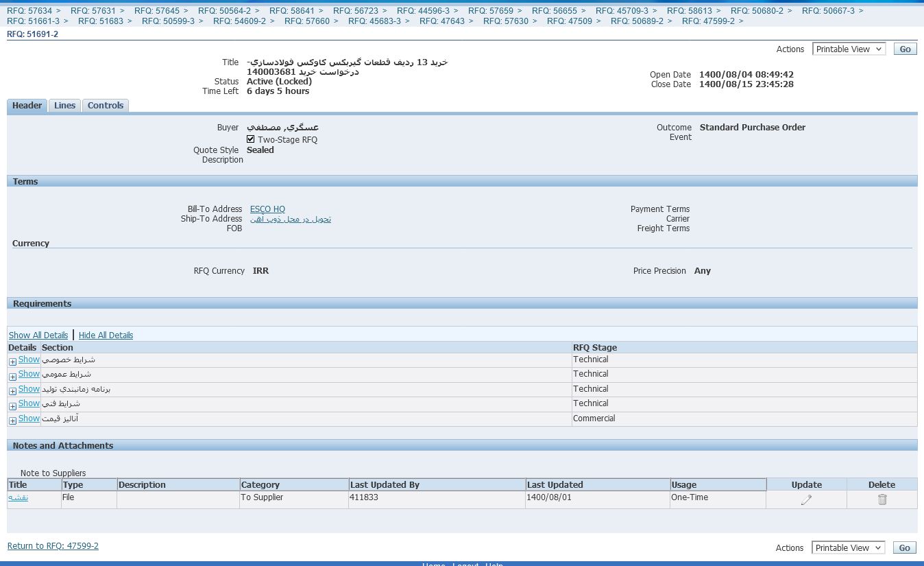The height and width of the screenshot is (566, 924).
Task: Open breadcrumb RFQ: 47643
Action: (x=442, y=21)
